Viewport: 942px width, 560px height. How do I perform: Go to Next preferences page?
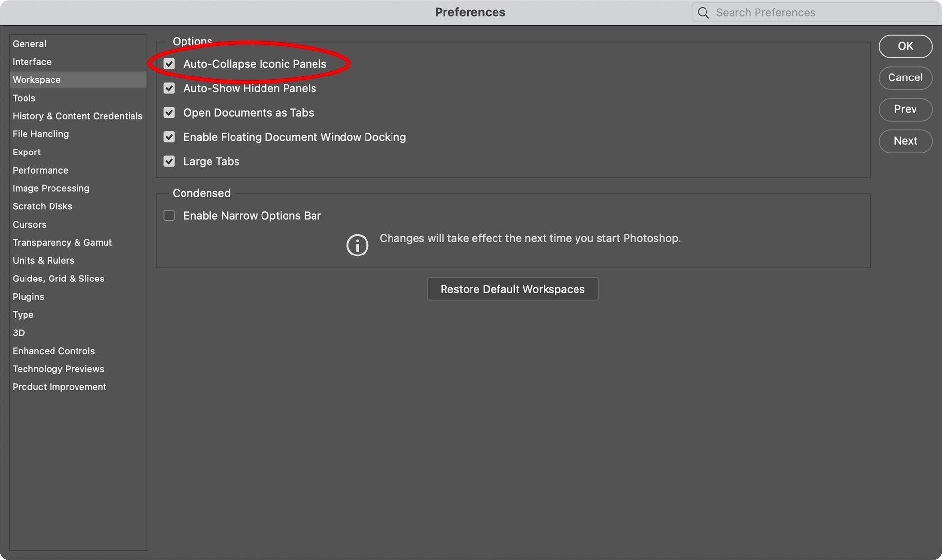pos(905,141)
